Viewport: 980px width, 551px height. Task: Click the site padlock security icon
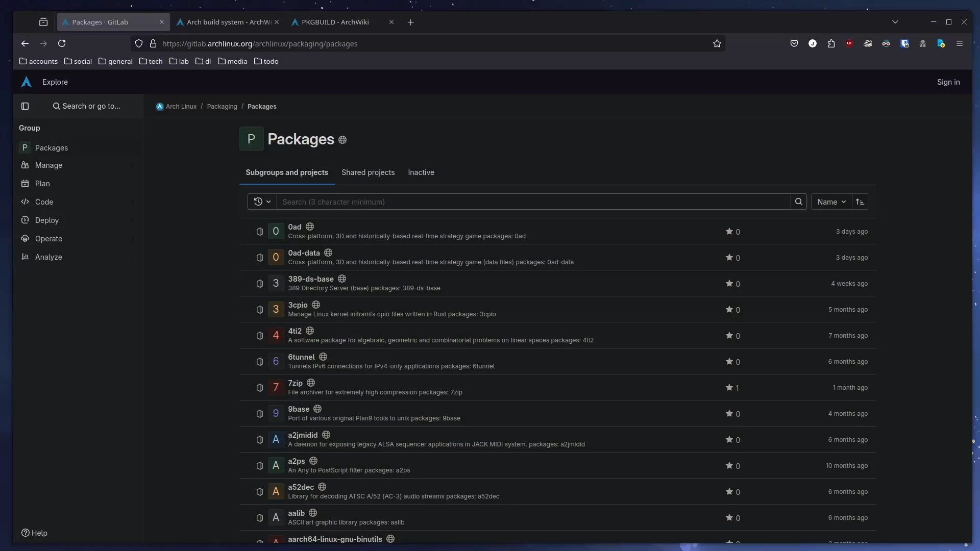[x=153, y=44]
